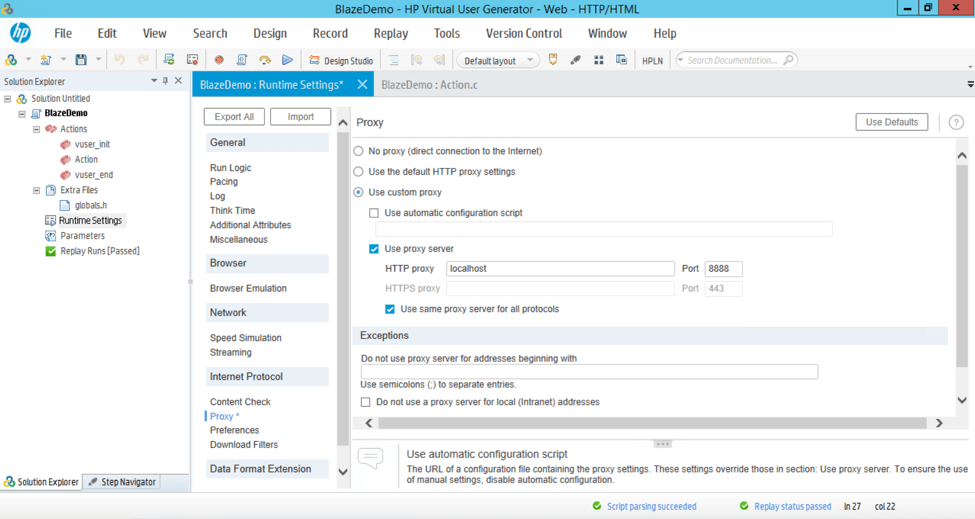Image resolution: width=975 pixels, height=519 pixels.
Task: Open the Solution Explorer panel options dropdown
Action: 154,81
